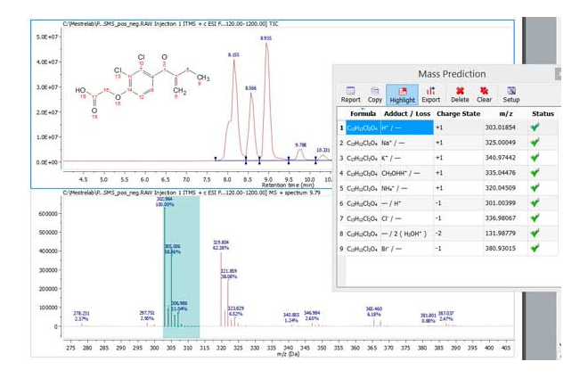
Task: Toggle the Highlight button
Action: pyautogui.click(x=402, y=94)
